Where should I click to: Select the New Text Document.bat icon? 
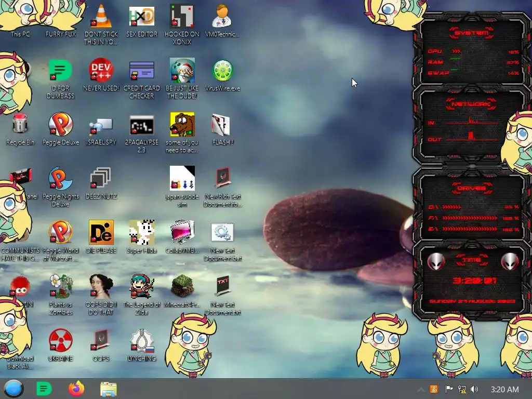pyautogui.click(x=222, y=242)
